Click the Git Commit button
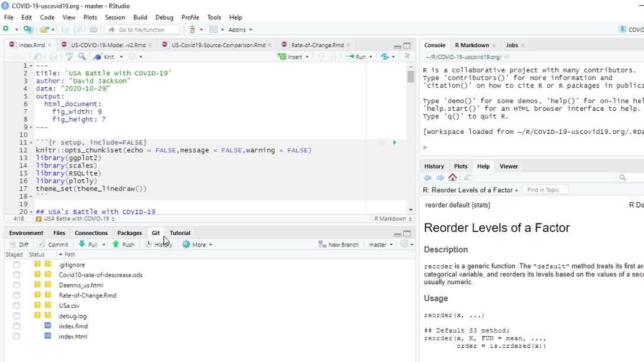Screen dimensions: 644x362 pyautogui.click(x=54, y=245)
